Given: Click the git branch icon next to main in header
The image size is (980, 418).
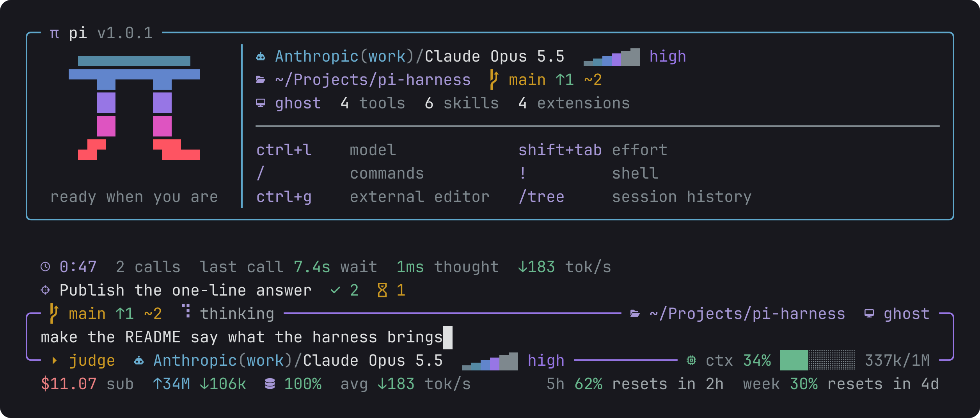Looking at the screenshot, I should click(494, 80).
